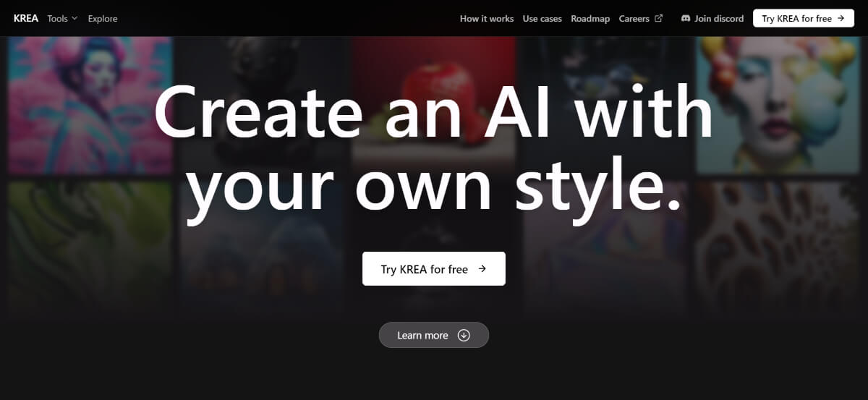Click header Try KREA for free button
Viewport: 868px width, 400px height.
coord(804,19)
